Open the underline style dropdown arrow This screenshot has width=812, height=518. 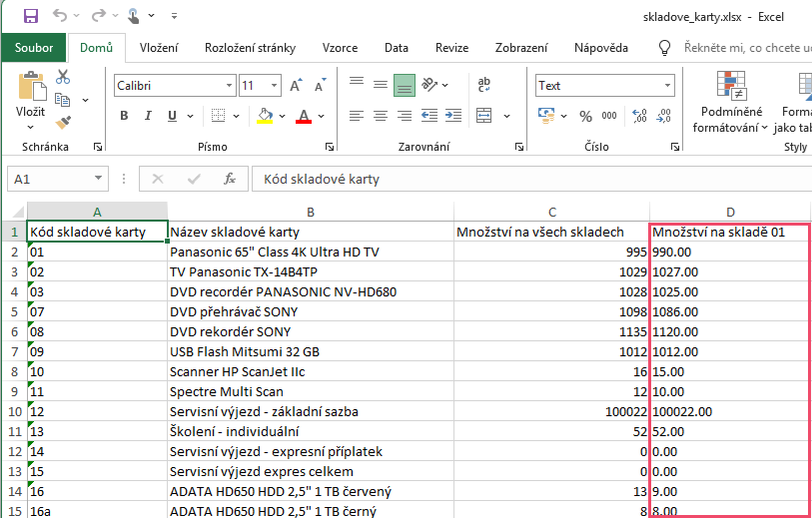[x=190, y=116]
